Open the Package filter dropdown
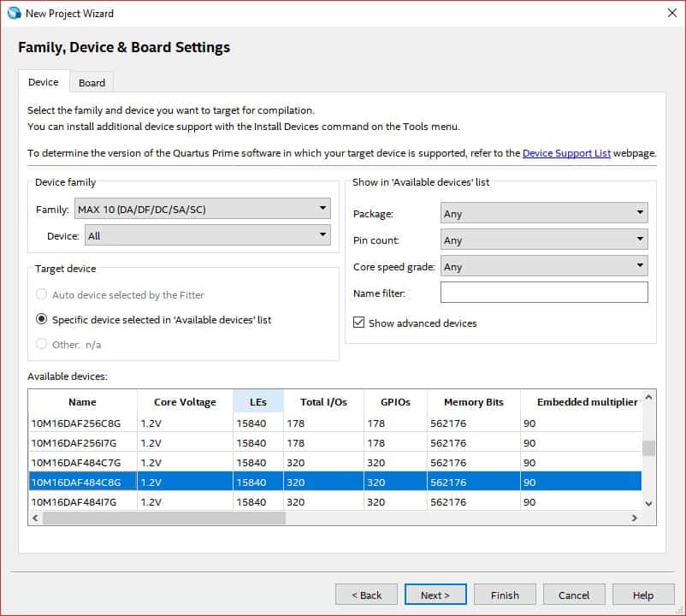This screenshot has height=616, width=686. tap(543, 214)
